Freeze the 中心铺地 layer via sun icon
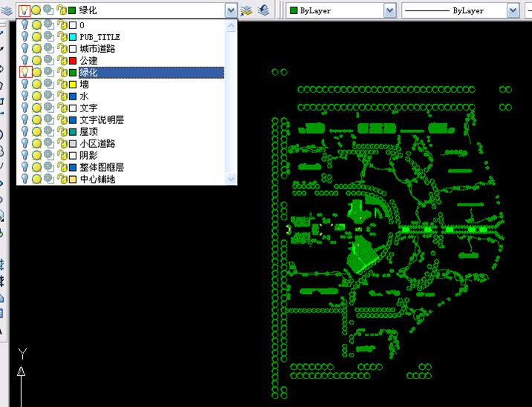The image size is (532, 407). [36, 179]
